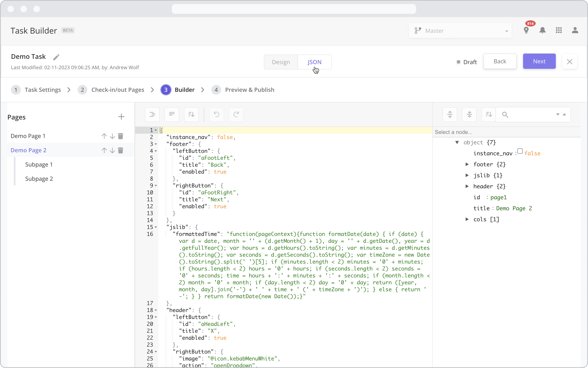Click the format JSON icon in the editor toolbar
The height and width of the screenshot is (368, 588).
pyautogui.click(x=152, y=114)
